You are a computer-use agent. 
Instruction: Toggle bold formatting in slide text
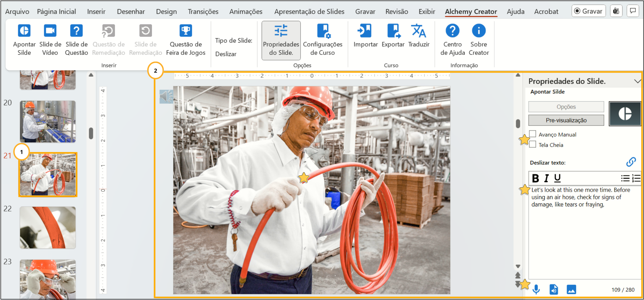(535, 178)
